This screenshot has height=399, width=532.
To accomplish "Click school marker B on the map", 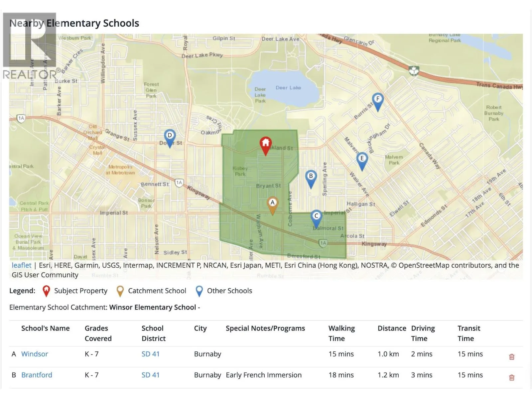I will point(311,177).
